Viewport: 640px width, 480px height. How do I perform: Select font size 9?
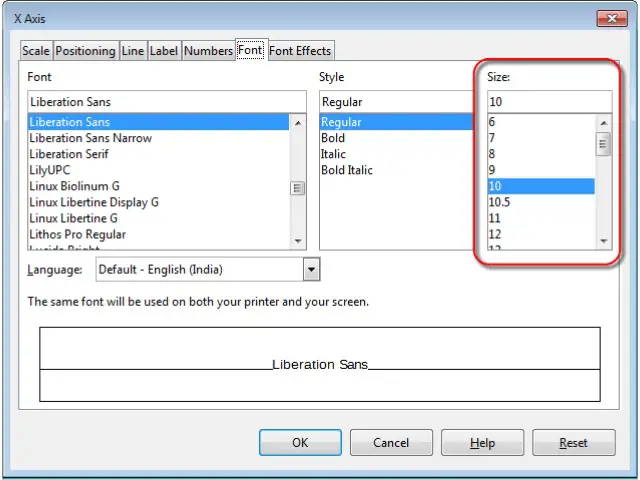point(541,170)
